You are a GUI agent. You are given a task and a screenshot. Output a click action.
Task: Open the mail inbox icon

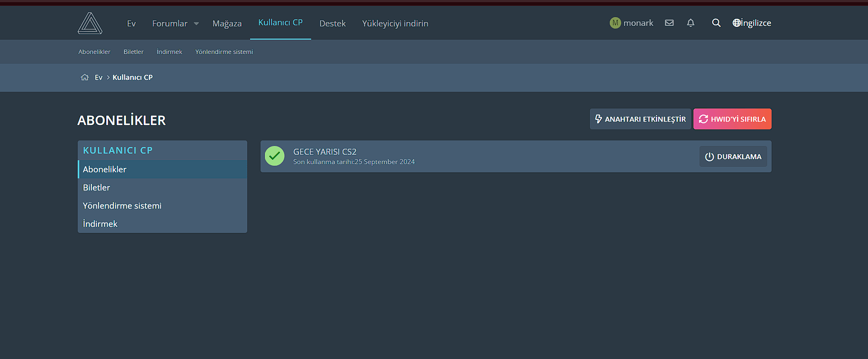click(669, 23)
